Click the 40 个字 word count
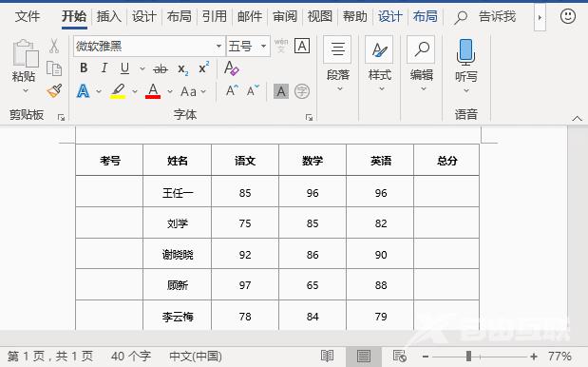 pos(131,356)
